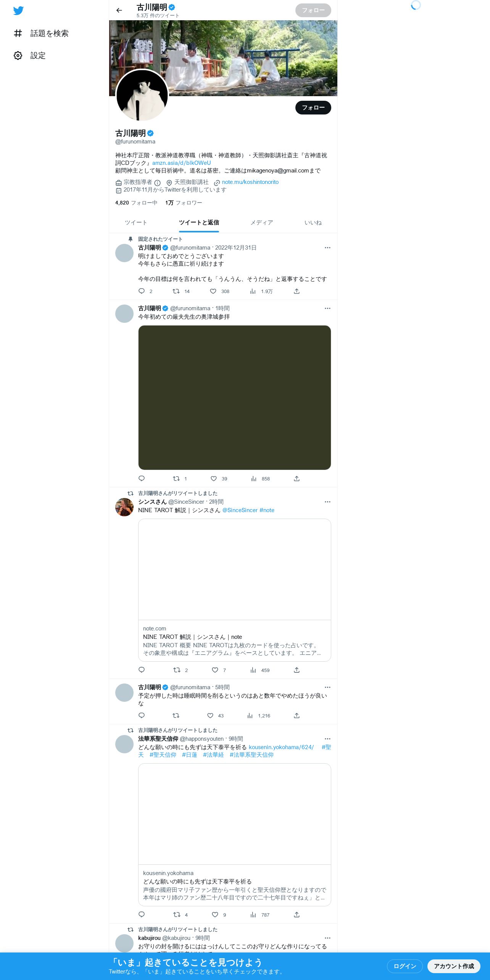Image resolution: width=490 pixels, height=980 pixels.
Task: Share the NINE TAROT tweet
Action: (297, 670)
